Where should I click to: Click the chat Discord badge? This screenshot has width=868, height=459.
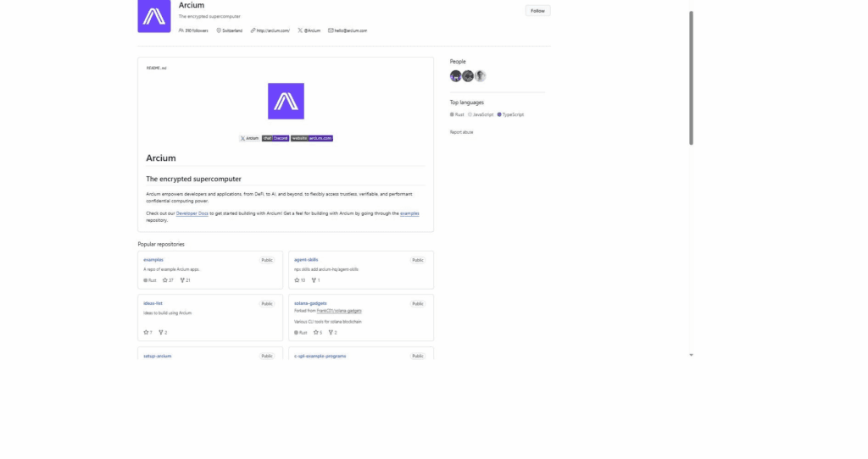tap(275, 138)
